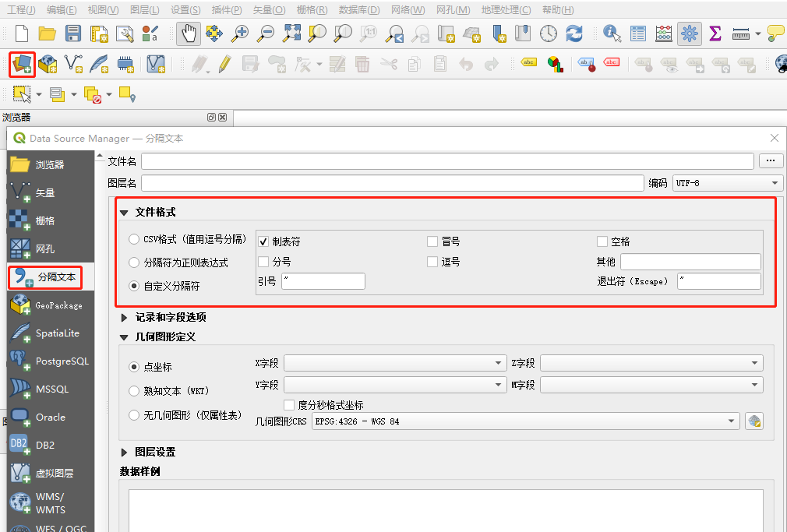Collapse the 文件格式 section
787x532 pixels.
(124, 213)
